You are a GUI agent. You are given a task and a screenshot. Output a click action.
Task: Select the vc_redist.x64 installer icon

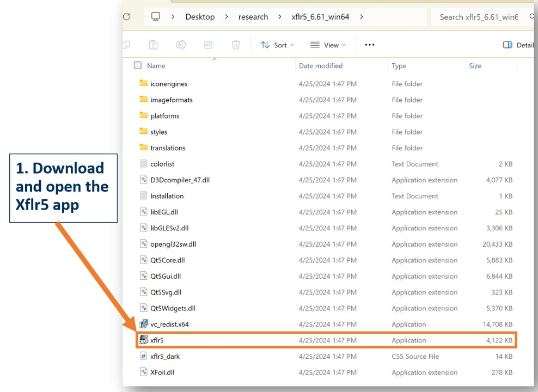click(x=144, y=324)
